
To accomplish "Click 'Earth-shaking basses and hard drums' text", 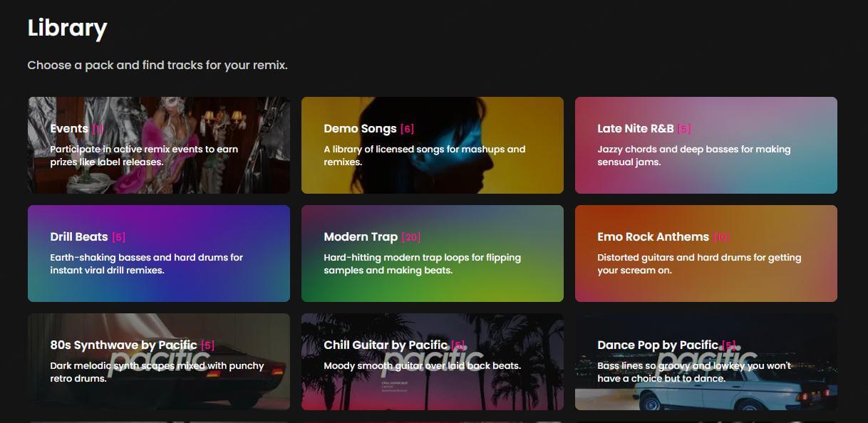I will click(146, 264).
